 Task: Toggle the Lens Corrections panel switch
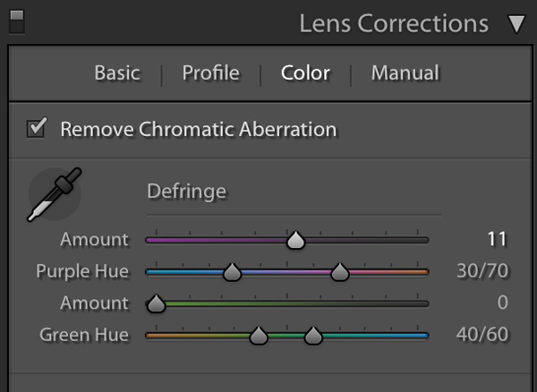[17, 21]
